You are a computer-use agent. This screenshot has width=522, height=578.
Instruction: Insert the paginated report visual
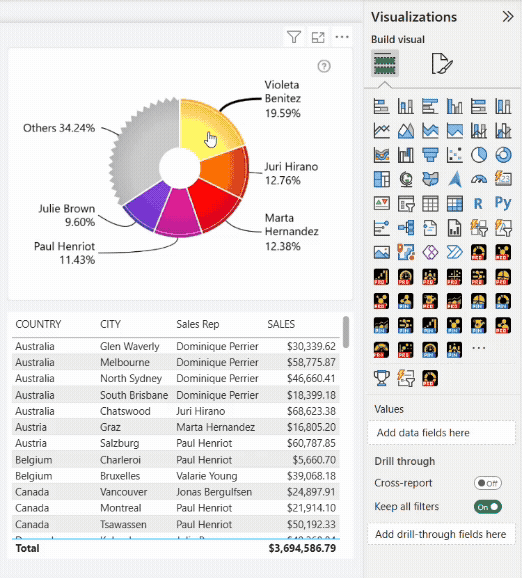454,228
